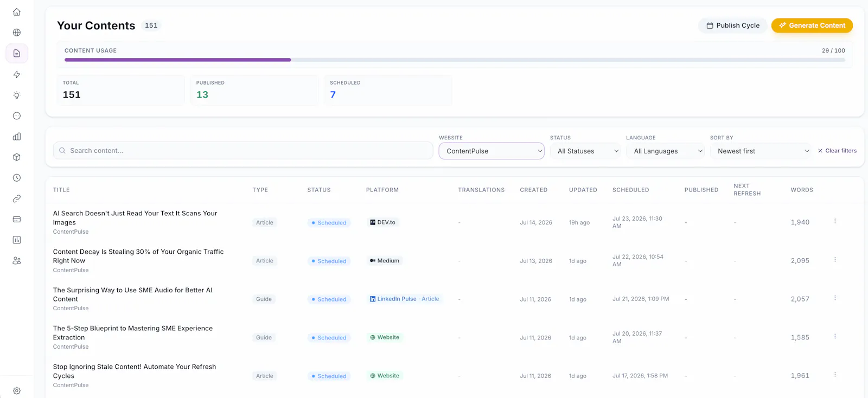Open row menu for Content Decay article
This screenshot has width=868, height=398.
coord(835,260)
